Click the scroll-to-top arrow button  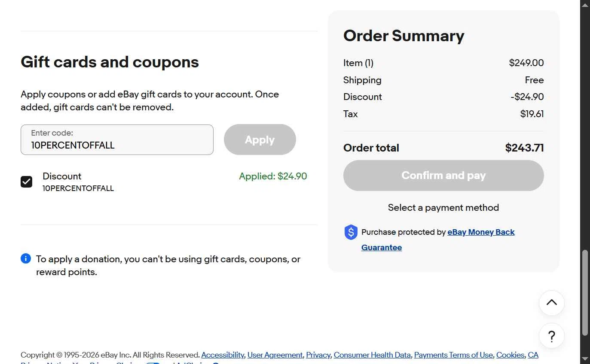point(551,303)
